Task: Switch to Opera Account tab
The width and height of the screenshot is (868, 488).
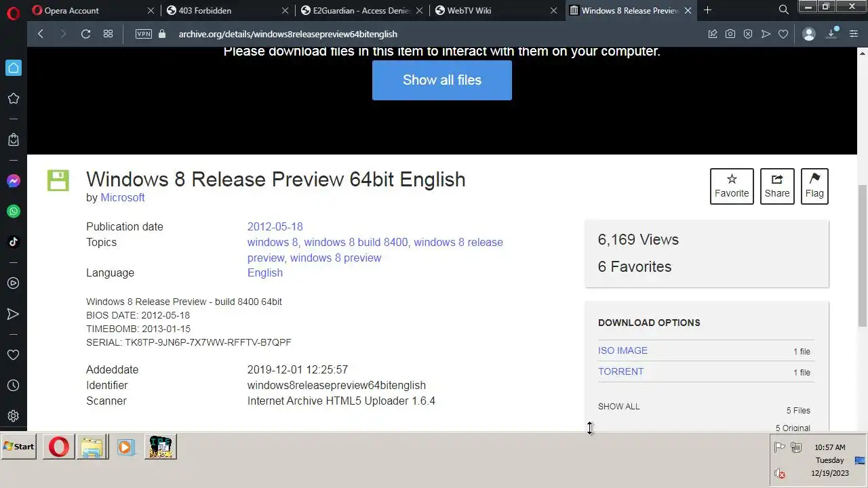Action: (x=92, y=10)
